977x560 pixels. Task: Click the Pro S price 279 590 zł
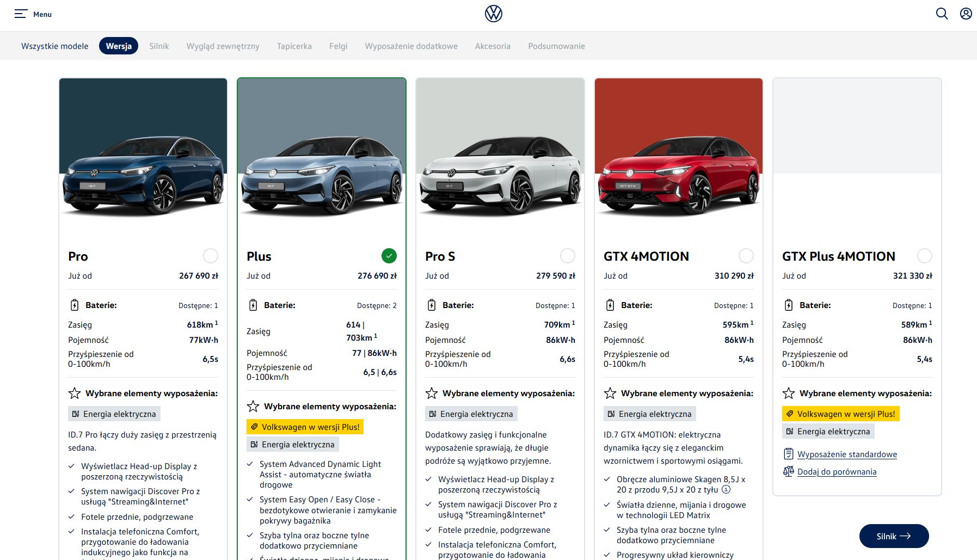click(x=556, y=276)
